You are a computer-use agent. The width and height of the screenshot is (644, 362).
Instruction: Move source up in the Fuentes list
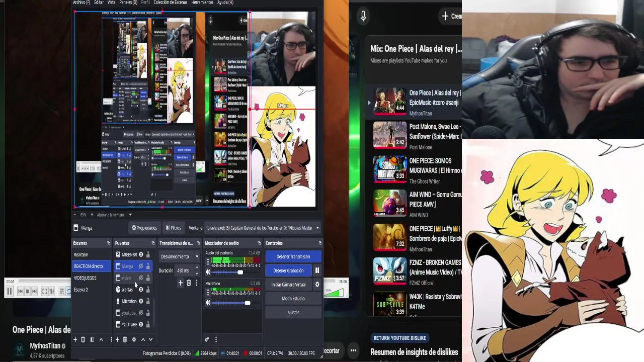[x=143, y=340]
